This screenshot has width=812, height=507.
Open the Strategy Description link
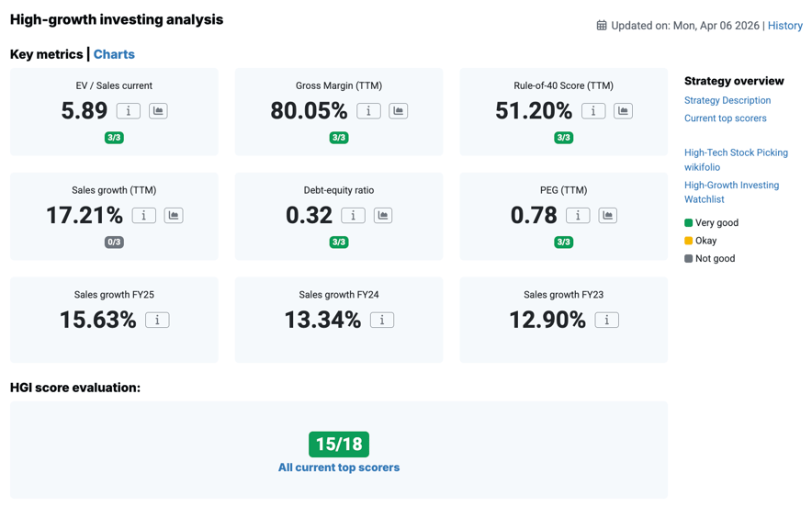pyautogui.click(x=727, y=100)
